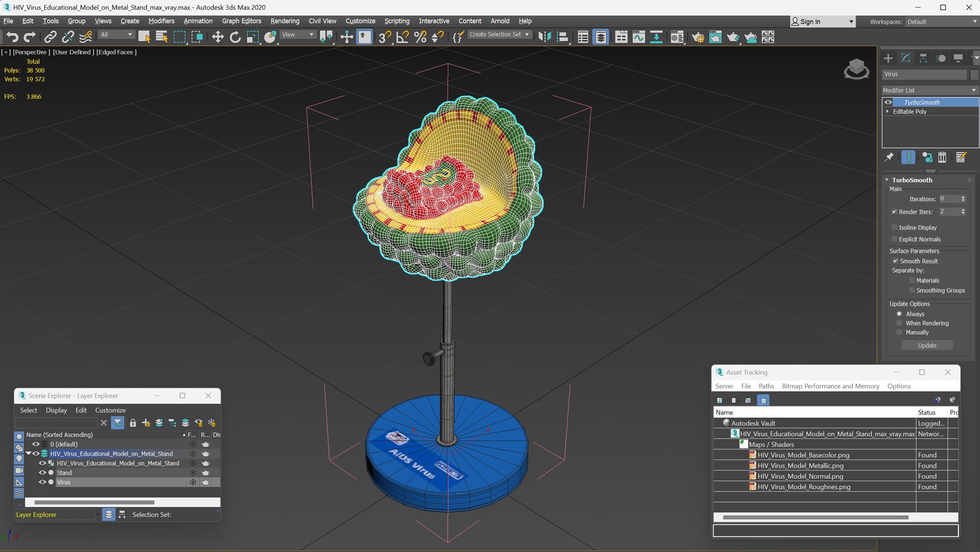
Task: Click the Pin Stack icon
Action: coord(889,157)
